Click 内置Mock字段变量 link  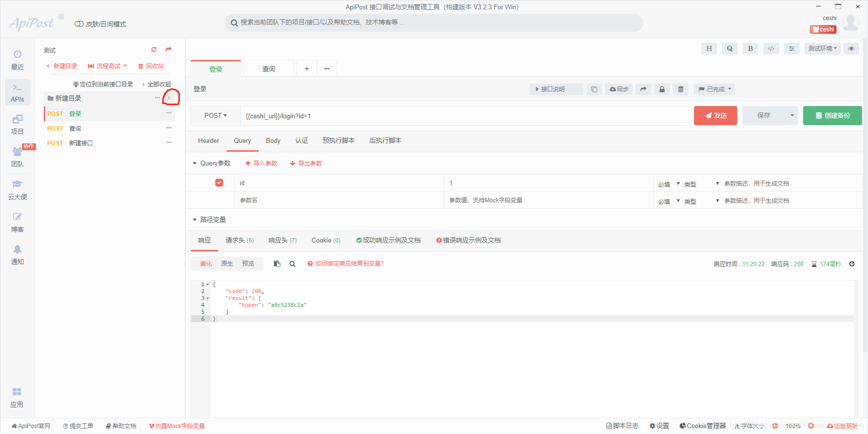[177, 426]
